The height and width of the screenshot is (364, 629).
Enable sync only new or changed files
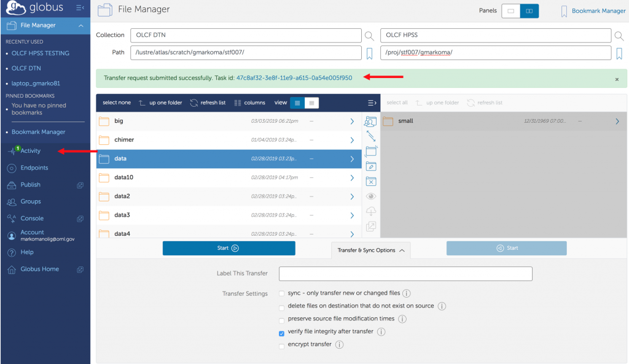tap(282, 294)
